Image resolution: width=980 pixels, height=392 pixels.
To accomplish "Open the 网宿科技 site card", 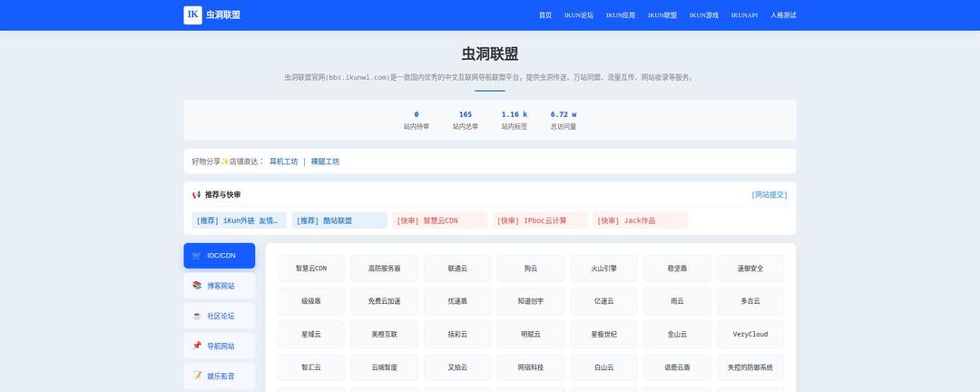I will [531, 367].
